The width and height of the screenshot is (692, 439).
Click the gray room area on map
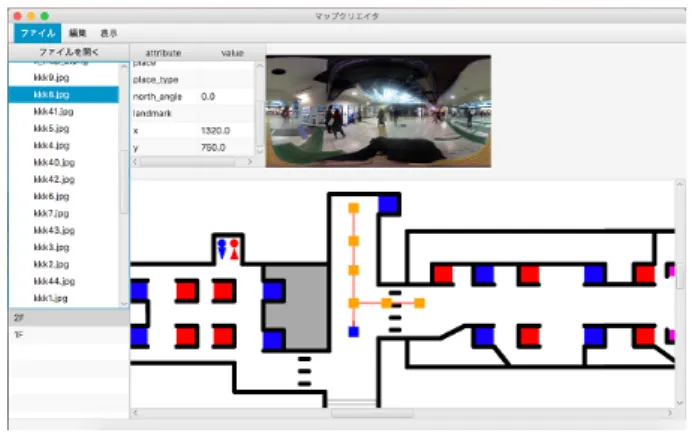click(x=306, y=307)
